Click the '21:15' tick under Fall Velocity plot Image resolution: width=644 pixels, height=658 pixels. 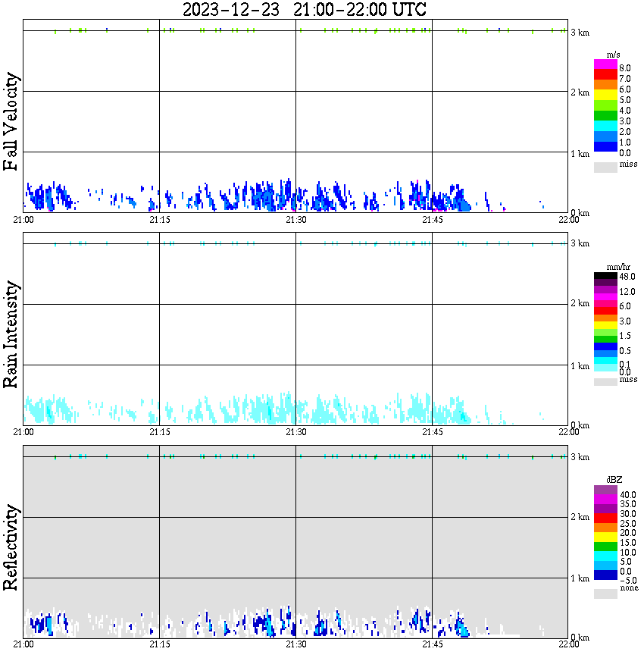pyautogui.click(x=160, y=220)
